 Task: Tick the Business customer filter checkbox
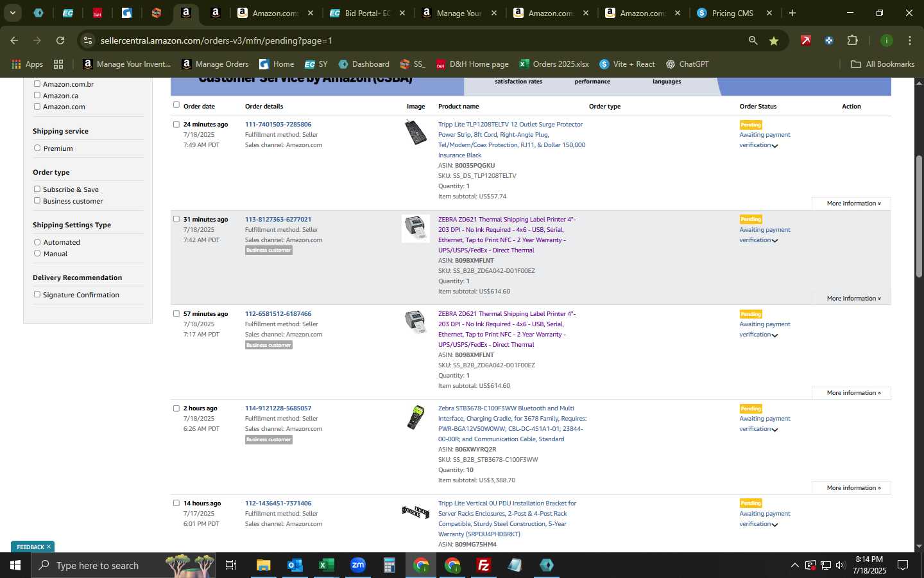37,200
